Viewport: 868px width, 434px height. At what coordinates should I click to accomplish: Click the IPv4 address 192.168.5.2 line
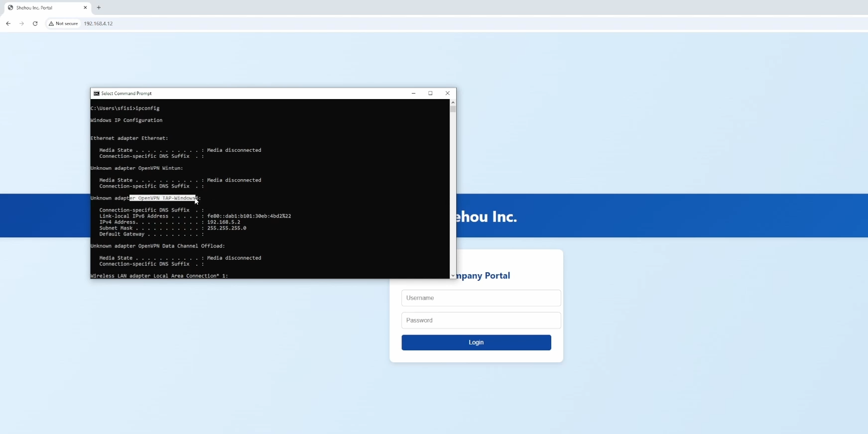tap(169, 222)
